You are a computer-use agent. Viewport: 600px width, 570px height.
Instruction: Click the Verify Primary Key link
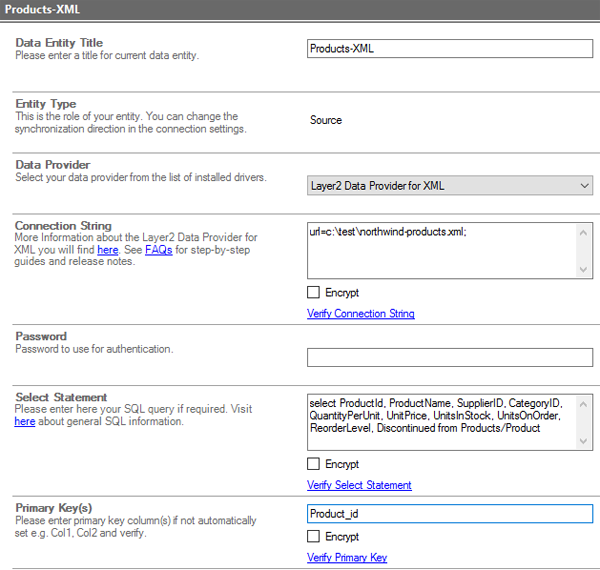coord(346,558)
